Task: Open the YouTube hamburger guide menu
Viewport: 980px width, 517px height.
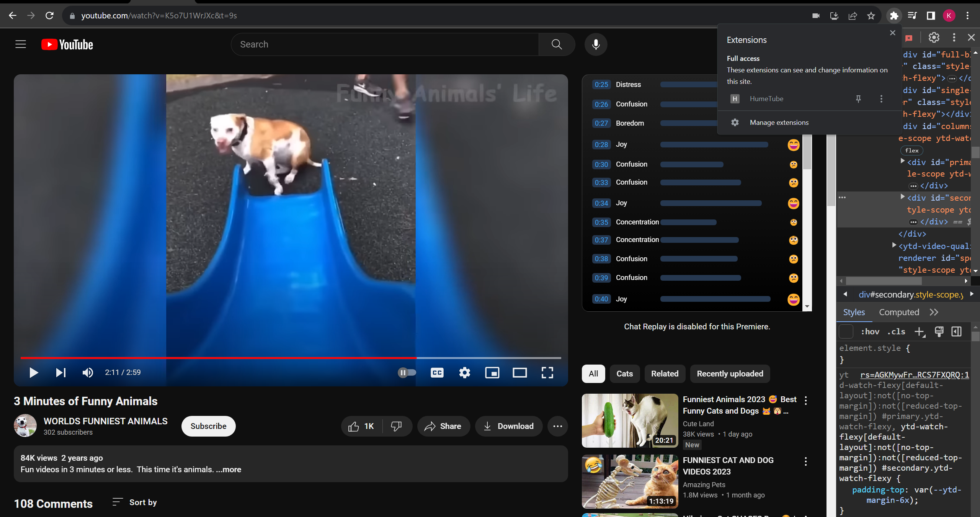Action: coord(21,44)
